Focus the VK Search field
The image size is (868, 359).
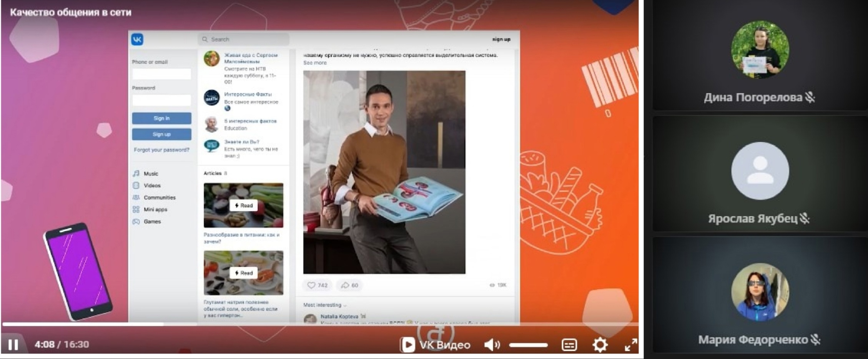[244, 39]
